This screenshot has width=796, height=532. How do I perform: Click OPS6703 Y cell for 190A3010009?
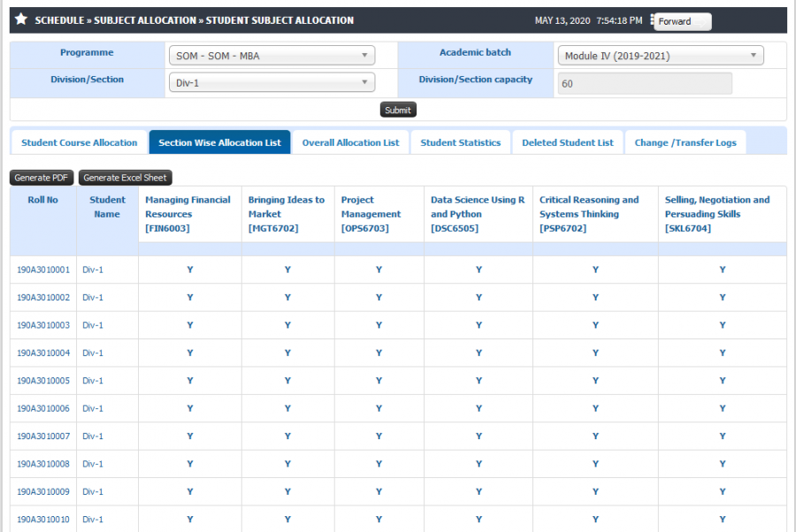pyautogui.click(x=379, y=491)
